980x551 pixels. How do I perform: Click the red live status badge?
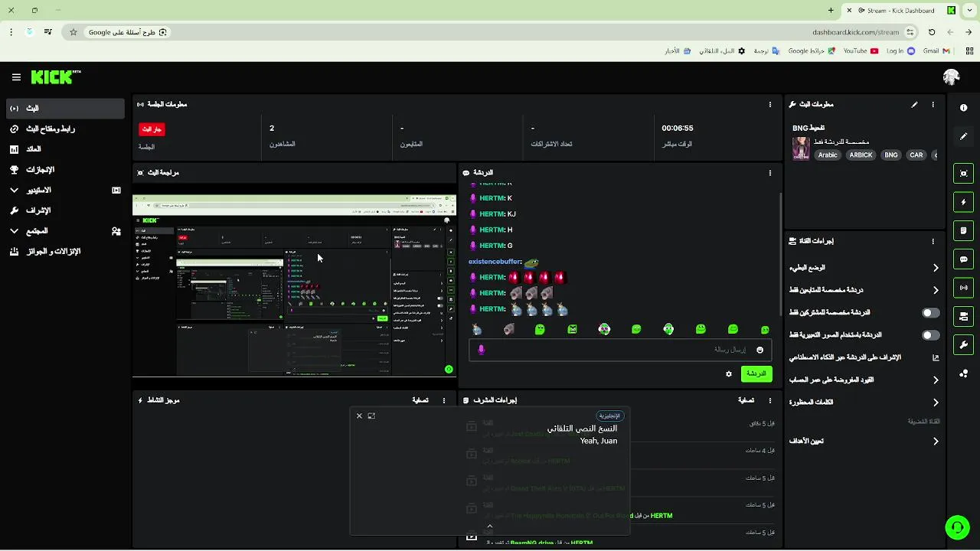coord(152,129)
